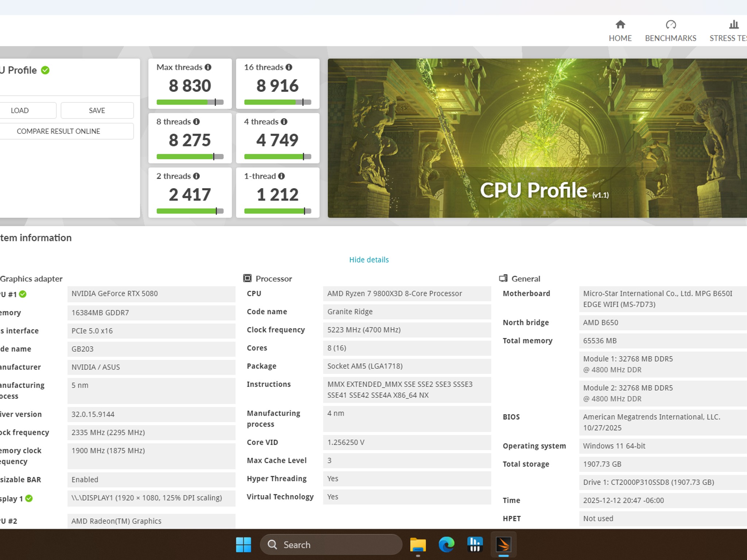Click the 2 threads score 2 417
This screenshot has height=560, width=747.
(x=190, y=195)
